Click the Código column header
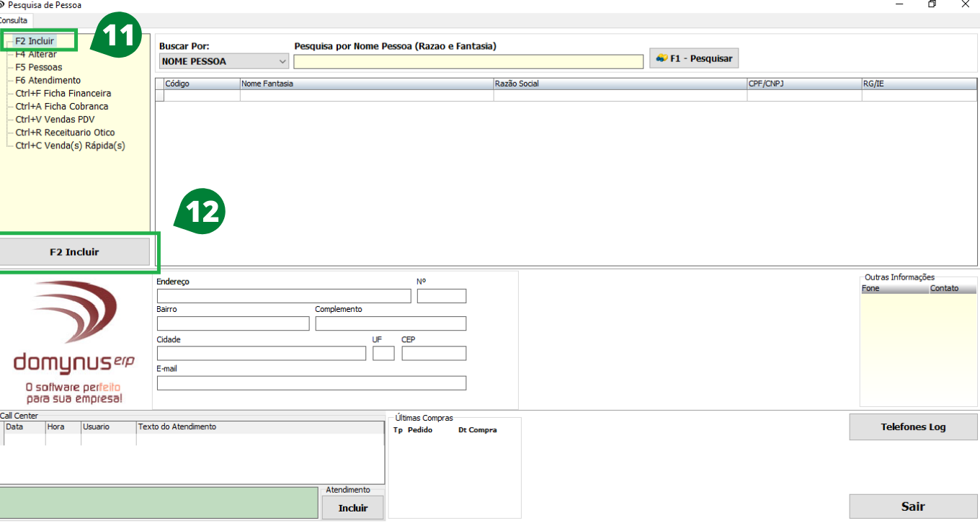The image size is (980, 523). (x=202, y=84)
